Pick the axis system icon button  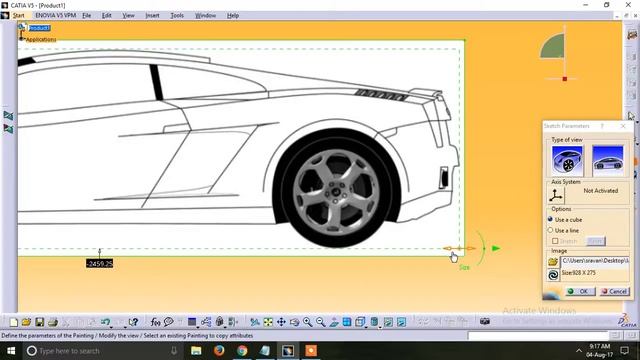(x=556, y=196)
